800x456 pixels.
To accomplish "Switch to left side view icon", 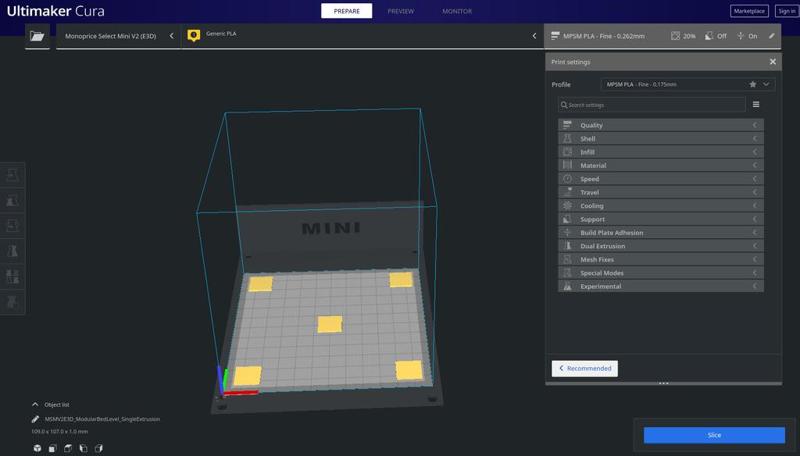I will [83, 448].
